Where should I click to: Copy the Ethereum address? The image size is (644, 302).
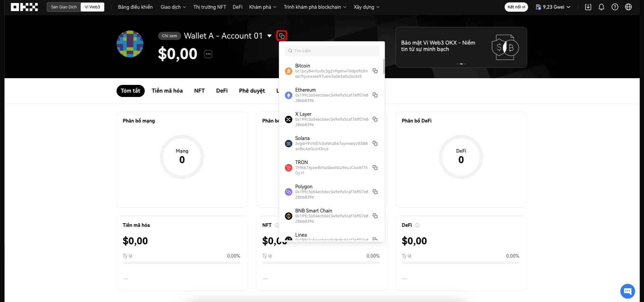click(x=375, y=95)
